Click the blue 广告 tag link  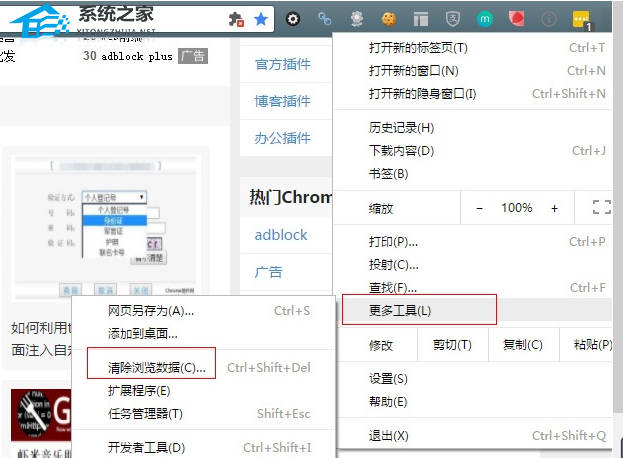coord(268,272)
